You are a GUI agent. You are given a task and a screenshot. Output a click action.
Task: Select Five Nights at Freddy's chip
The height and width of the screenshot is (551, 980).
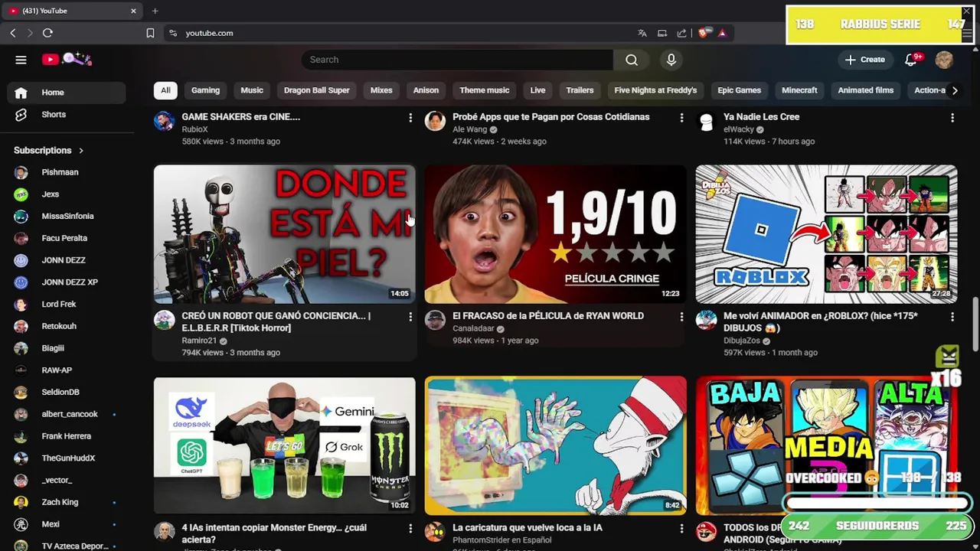[x=655, y=90]
